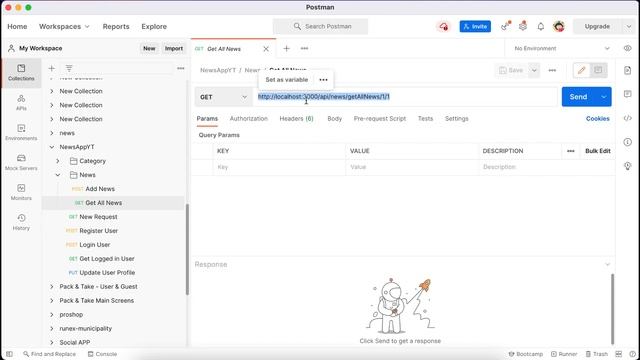
Task: Click the Search Postman field
Action: click(320, 27)
